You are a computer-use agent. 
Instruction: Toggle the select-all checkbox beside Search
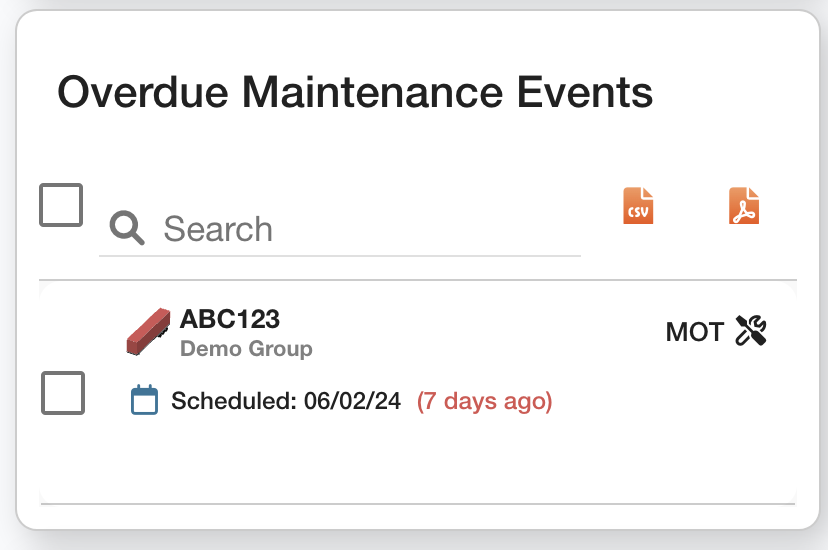point(61,205)
